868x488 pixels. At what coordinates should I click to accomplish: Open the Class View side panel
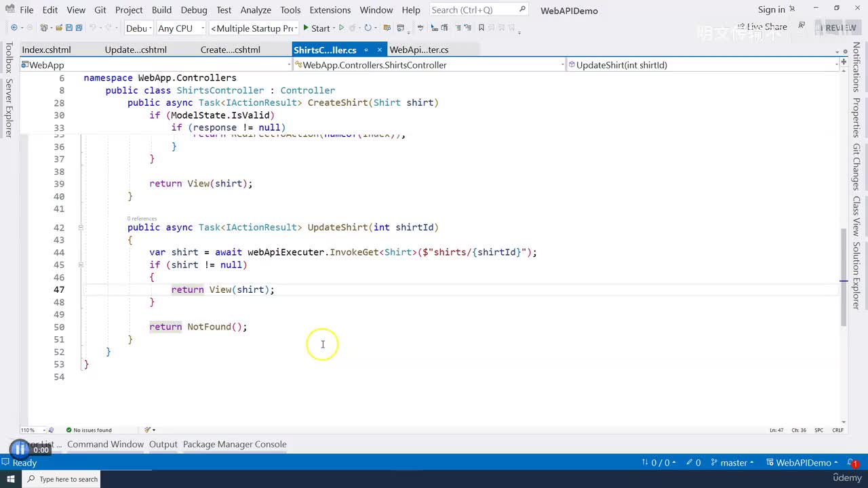[856, 216]
